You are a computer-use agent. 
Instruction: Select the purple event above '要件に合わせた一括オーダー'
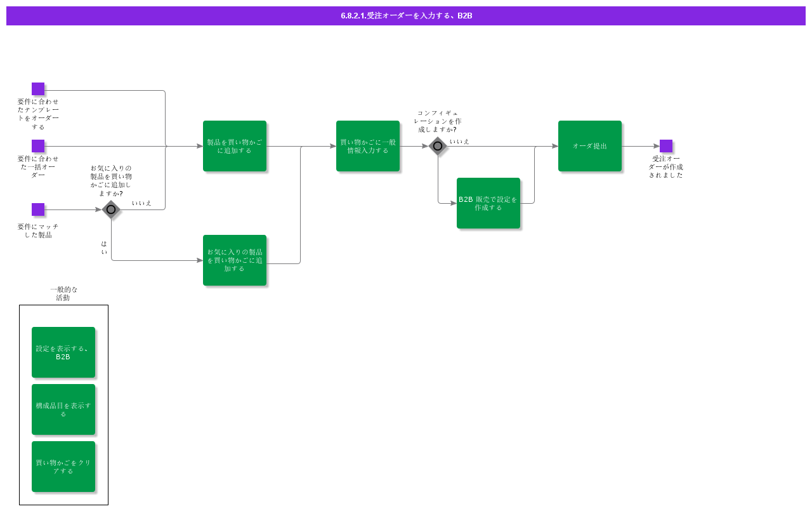(38, 146)
